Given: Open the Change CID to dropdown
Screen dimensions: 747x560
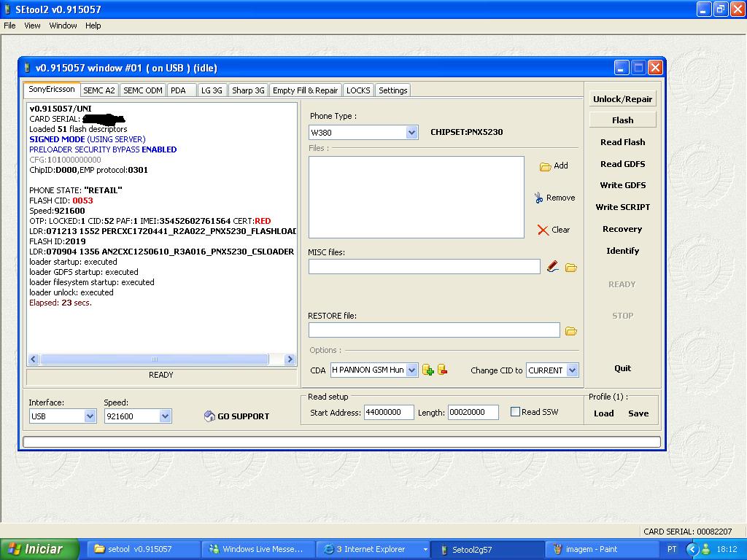Looking at the screenshot, I should (573, 370).
